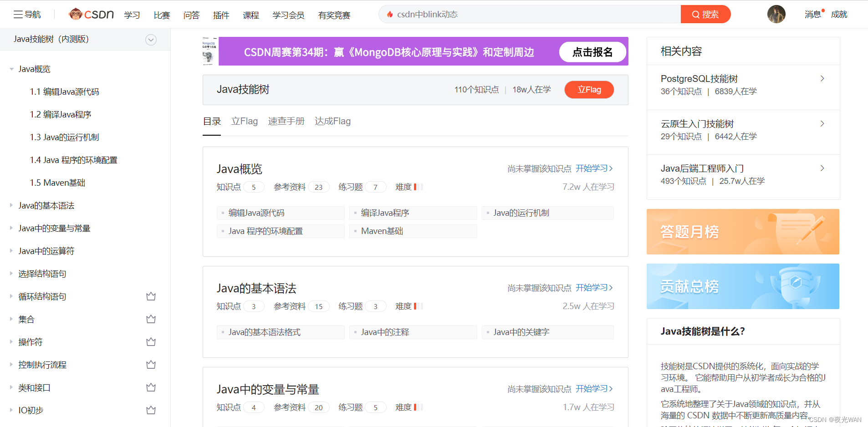Screen dimensions: 868x427
Task: Open 有奖竞赛 in top navigation
Action: (334, 15)
